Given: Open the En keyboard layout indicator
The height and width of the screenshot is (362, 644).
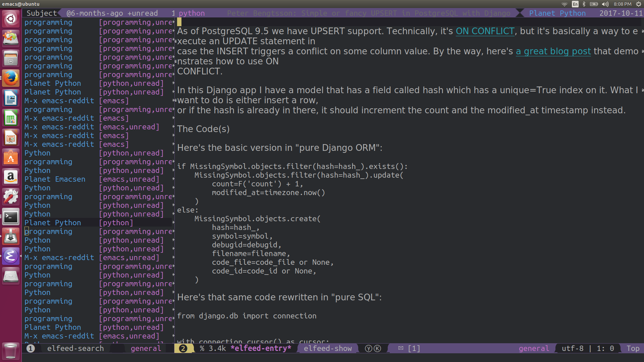Looking at the screenshot, I should point(575,4).
